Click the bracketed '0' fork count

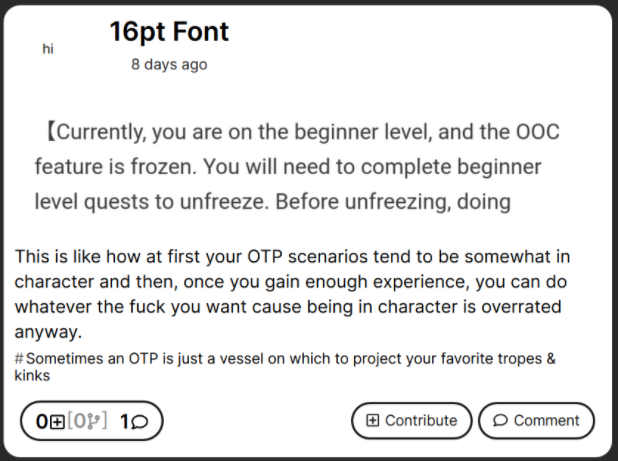pos(80,421)
